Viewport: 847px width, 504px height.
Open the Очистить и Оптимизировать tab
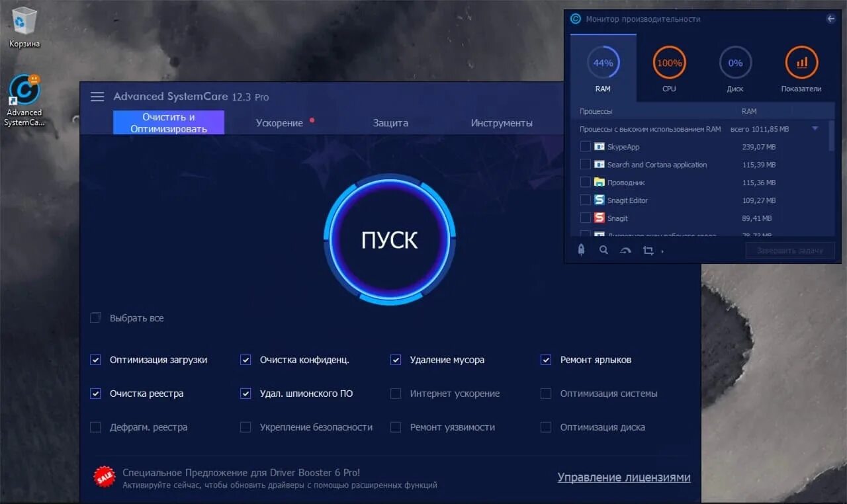[x=169, y=122]
